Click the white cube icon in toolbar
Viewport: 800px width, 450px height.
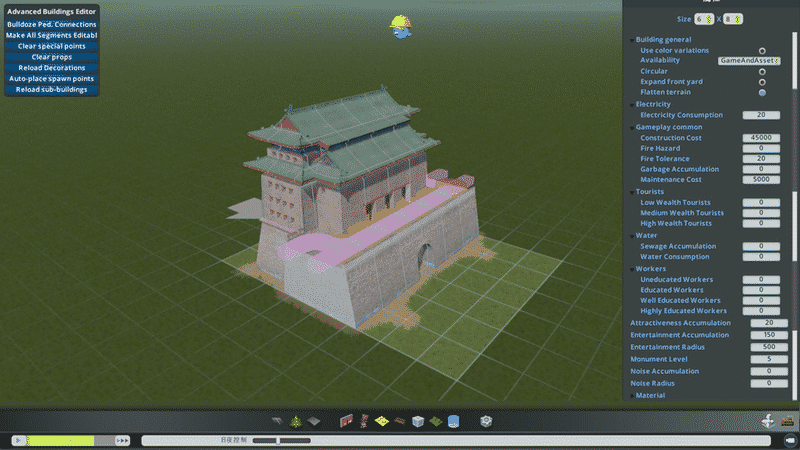pyautogui.click(x=418, y=422)
